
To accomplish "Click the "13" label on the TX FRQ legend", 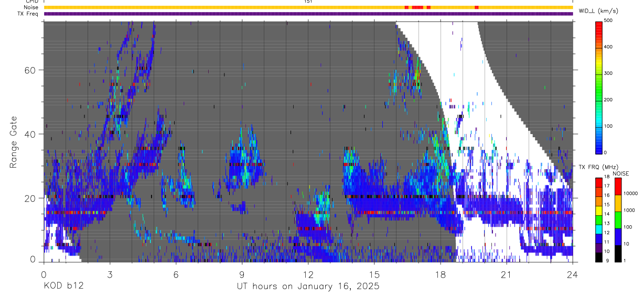I will click(x=607, y=223).
